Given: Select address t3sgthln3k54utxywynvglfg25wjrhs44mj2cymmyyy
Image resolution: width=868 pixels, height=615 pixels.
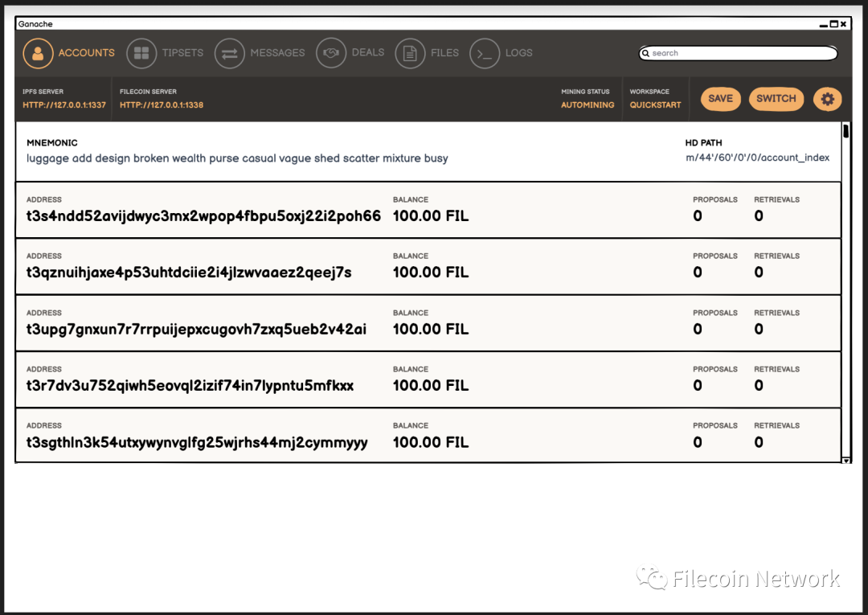Looking at the screenshot, I should tap(197, 442).
